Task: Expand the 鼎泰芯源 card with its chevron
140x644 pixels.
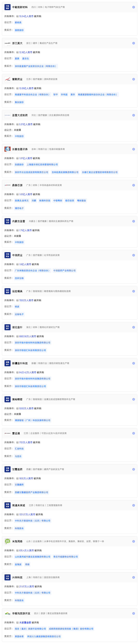Action: click(x=133, y=185)
